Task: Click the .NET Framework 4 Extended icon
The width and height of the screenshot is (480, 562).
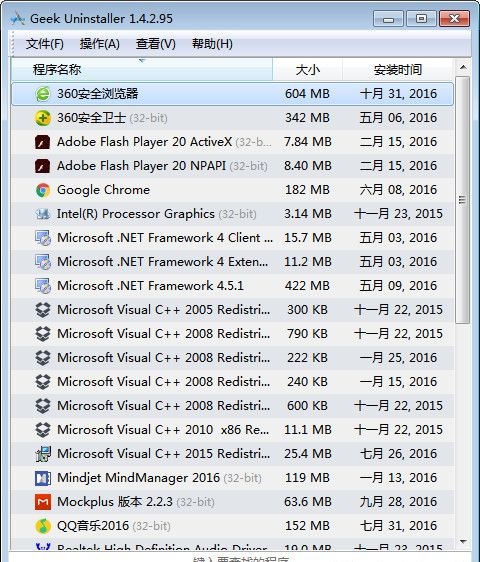Action: point(43,262)
